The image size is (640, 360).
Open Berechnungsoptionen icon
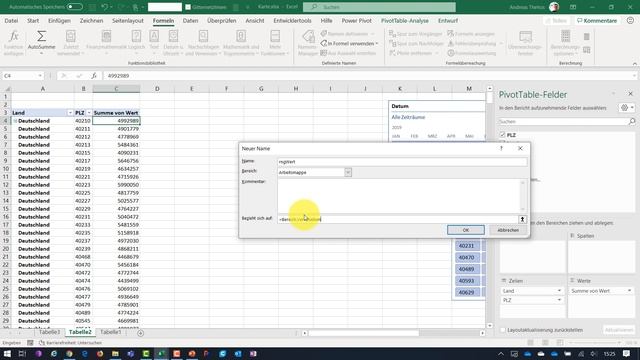pyautogui.click(x=565, y=36)
